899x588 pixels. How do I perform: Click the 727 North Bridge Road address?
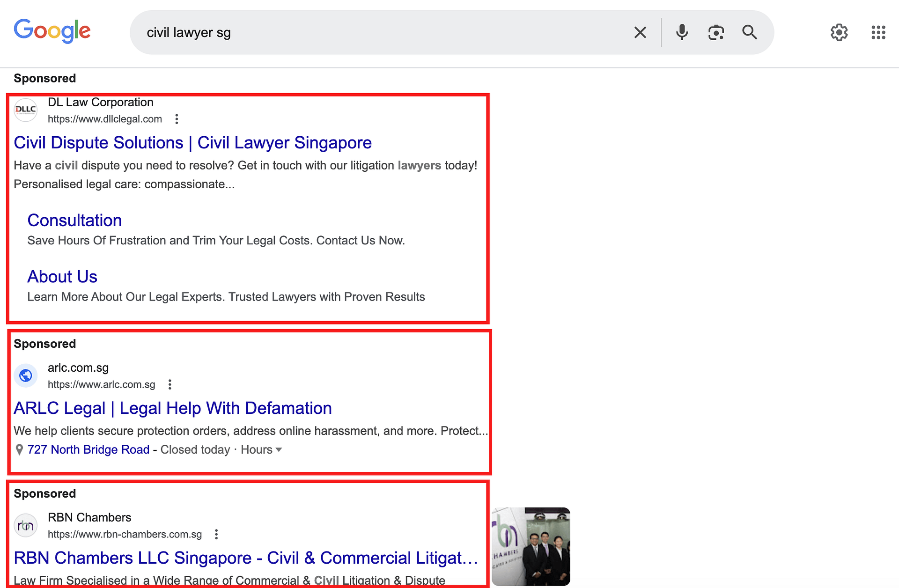(88, 449)
